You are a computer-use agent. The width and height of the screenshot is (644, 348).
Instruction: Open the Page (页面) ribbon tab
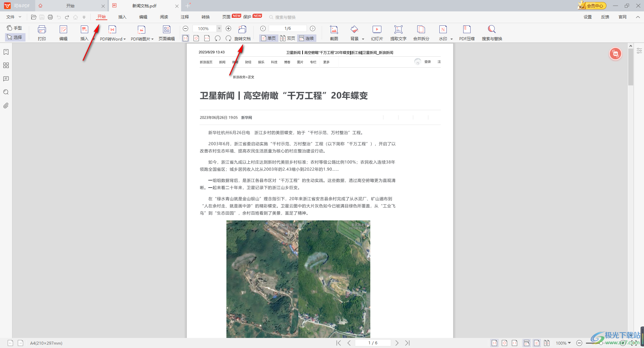click(x=226, y=17)
